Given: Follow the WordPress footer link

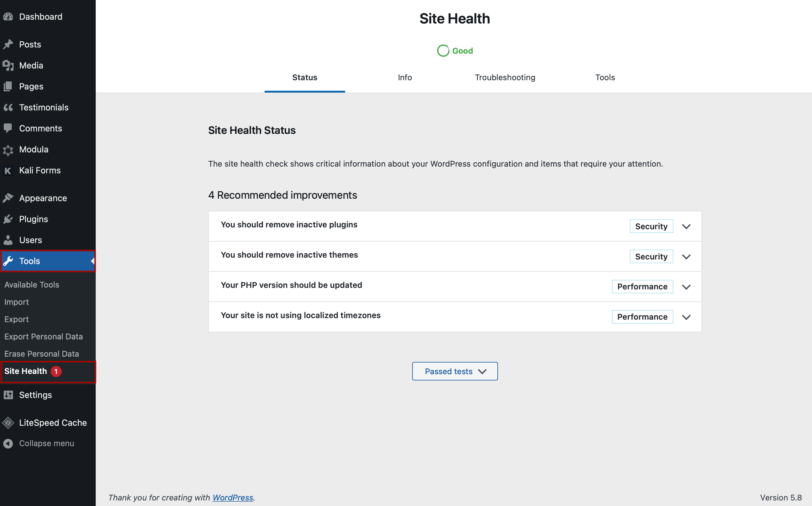Looking at the screenshot, I should point(233,498).
